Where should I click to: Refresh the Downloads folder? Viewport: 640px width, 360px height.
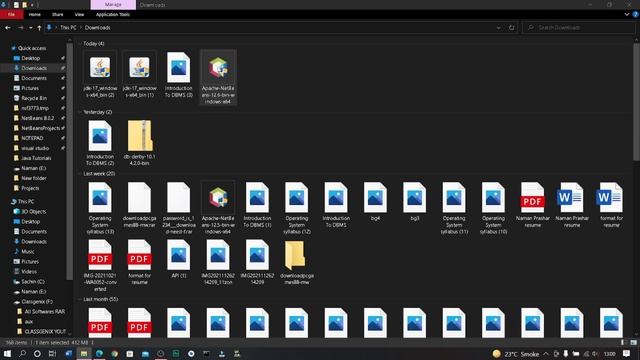pos(511,28)
